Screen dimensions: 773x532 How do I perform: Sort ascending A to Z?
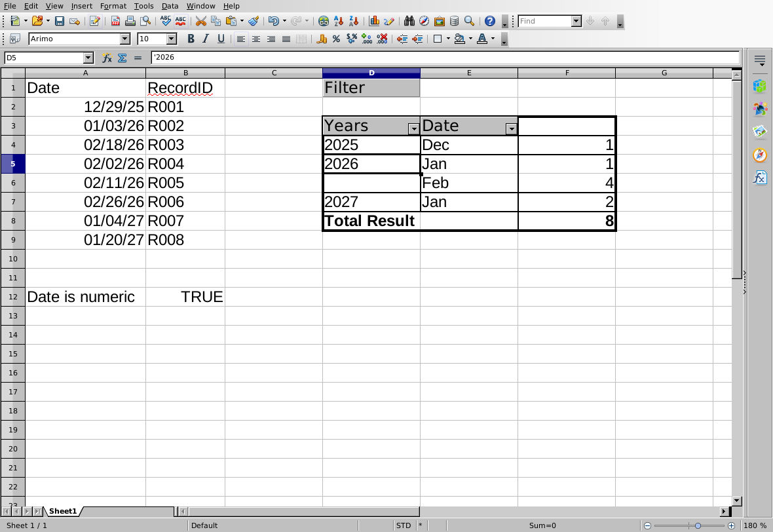339,21
